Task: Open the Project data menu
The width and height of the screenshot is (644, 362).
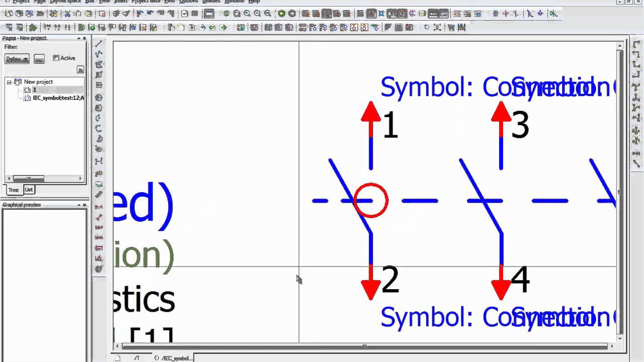Action: click(146, 2)
